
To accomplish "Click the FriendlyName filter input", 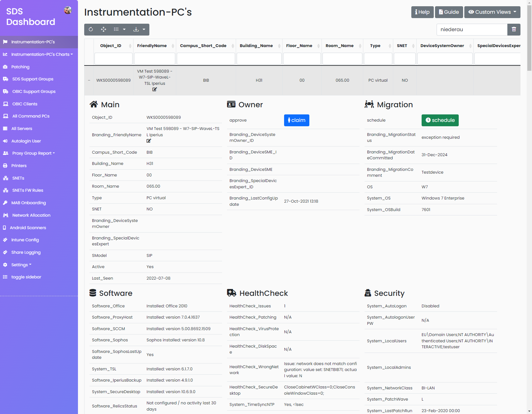I will (155, 59).
